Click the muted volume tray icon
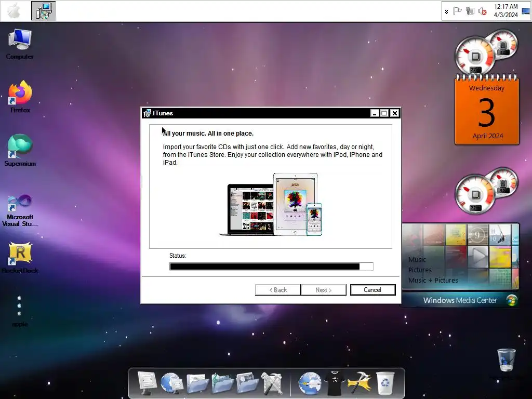 pyautogui.click(x=482, y=11)
